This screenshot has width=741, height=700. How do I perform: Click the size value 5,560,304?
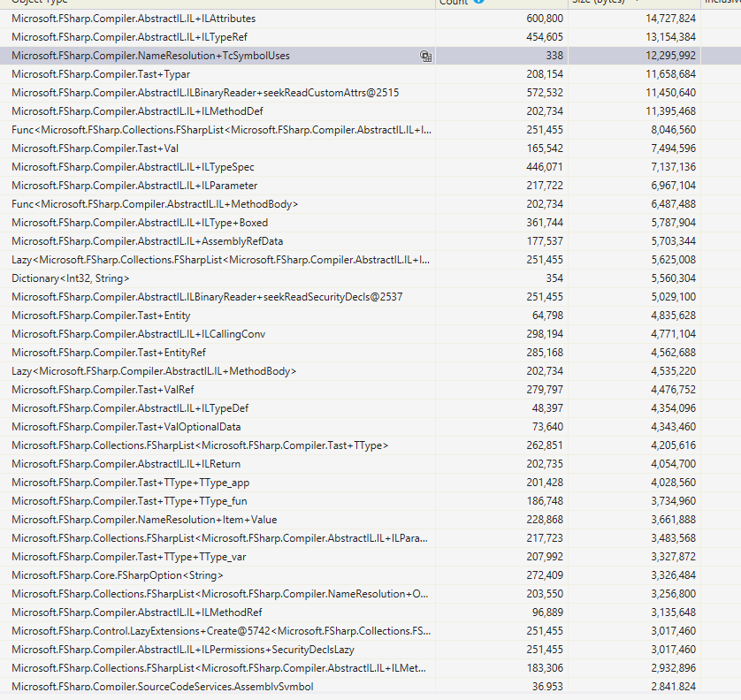[674, 278]
